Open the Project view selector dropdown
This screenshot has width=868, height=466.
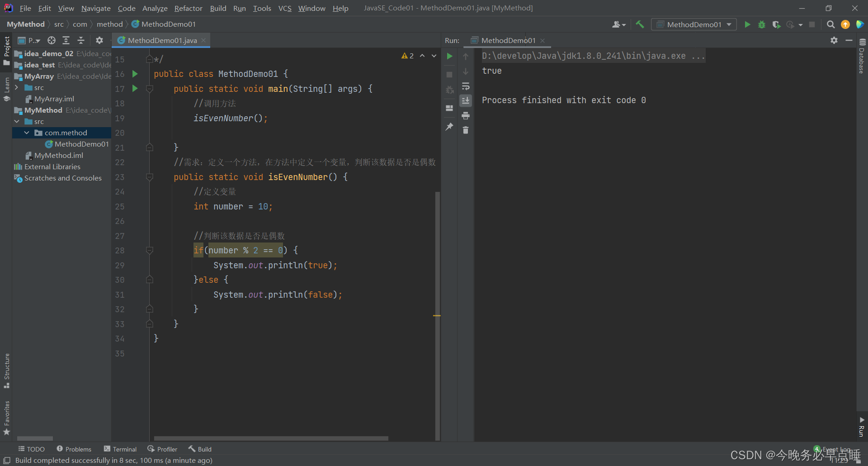point(29,40)
